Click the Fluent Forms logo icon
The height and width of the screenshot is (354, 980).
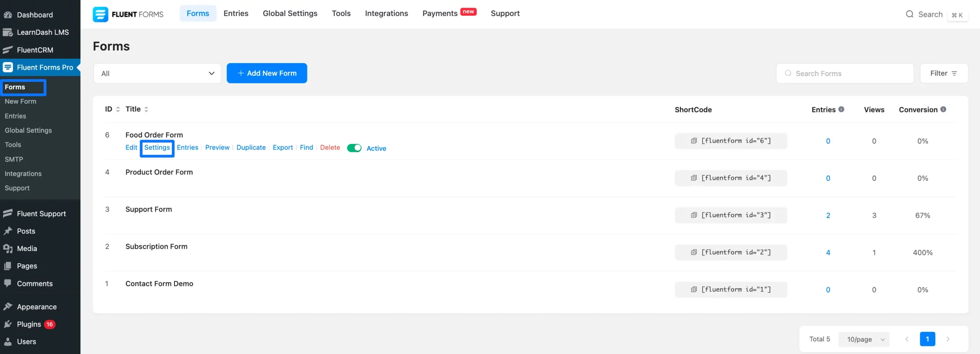click(100, 14)
